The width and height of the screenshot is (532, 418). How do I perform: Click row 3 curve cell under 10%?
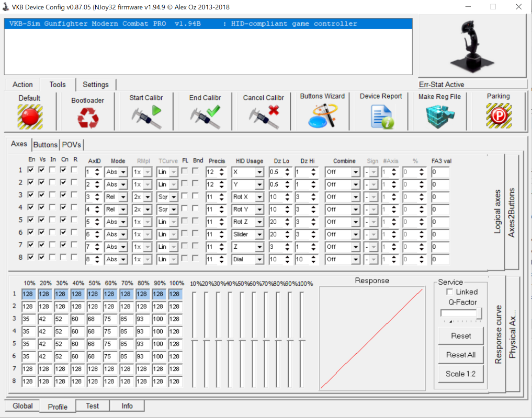(x=28, y=319)
